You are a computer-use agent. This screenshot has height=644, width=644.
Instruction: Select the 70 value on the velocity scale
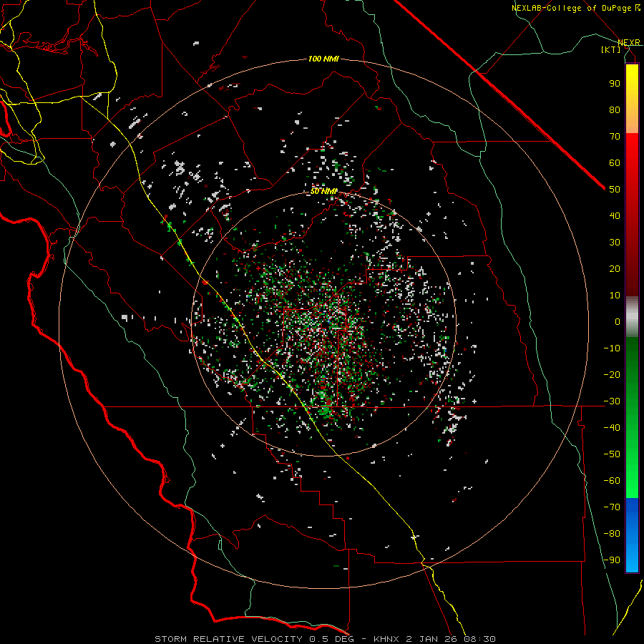pos(615,137)
